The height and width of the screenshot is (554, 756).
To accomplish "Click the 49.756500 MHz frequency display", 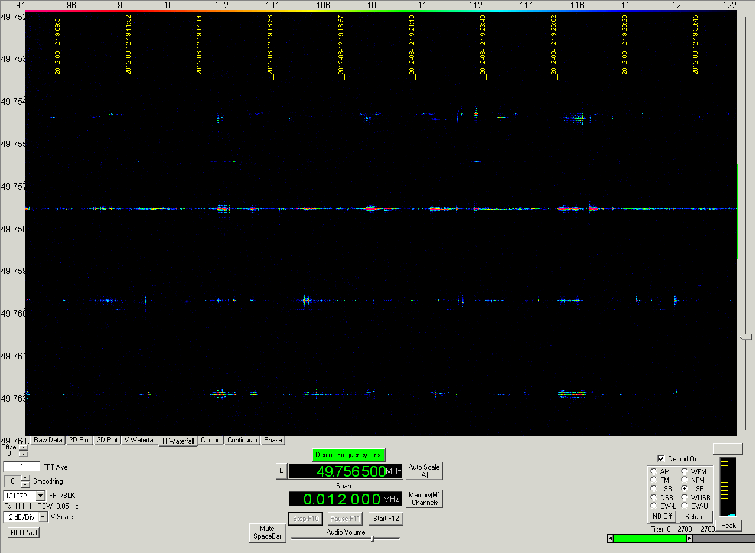I will (346, 471).
